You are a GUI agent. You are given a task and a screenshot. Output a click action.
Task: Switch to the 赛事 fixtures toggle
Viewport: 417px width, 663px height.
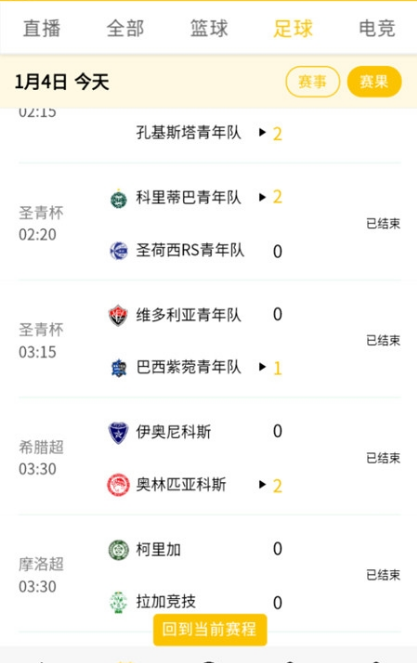pos(313,82)
